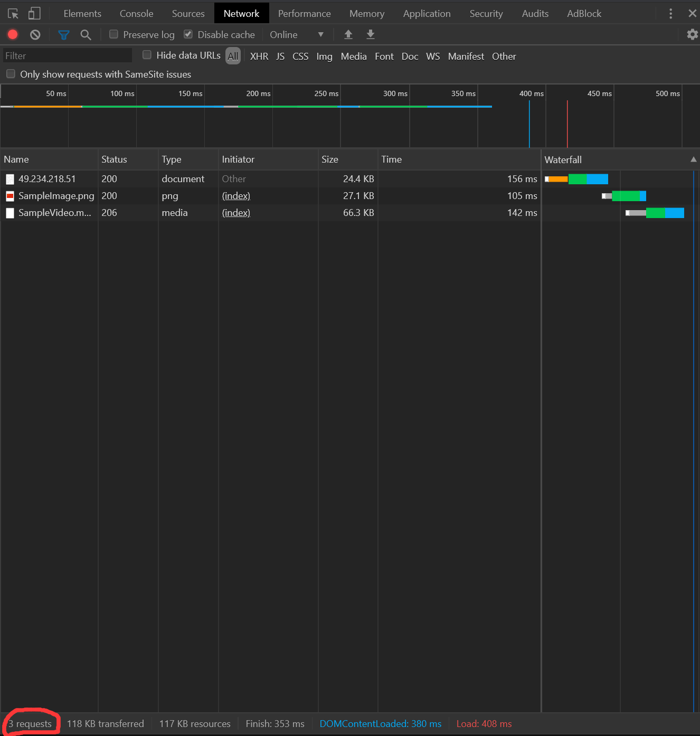Click the file icon beside SampleVideo
The width and height of the screenshot is (700, 736).
pos(10,213)
